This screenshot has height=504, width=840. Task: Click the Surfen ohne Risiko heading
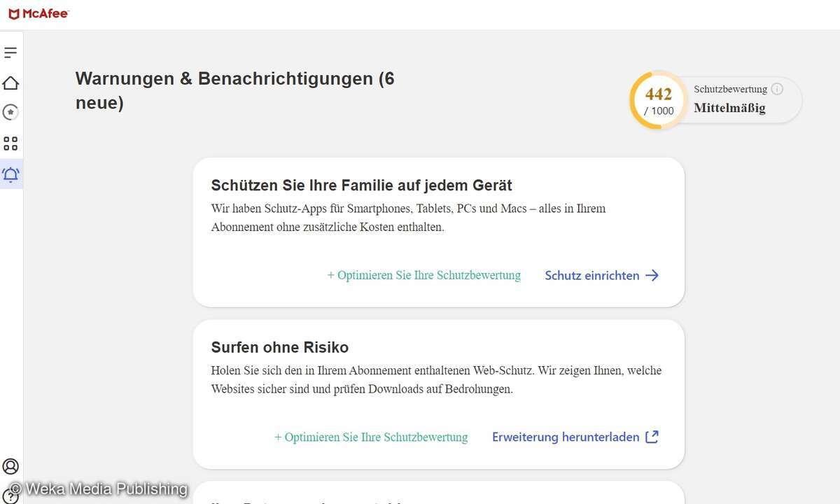click(x=280, y=347)
